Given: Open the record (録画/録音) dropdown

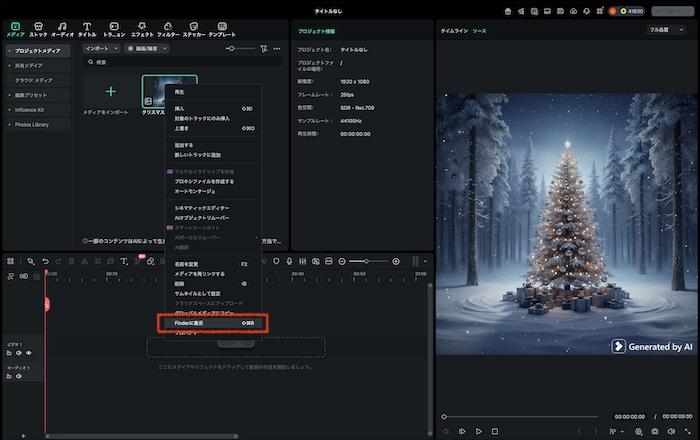Looking at the screenshot, I should pyautogui.click(x=146, y=48).
